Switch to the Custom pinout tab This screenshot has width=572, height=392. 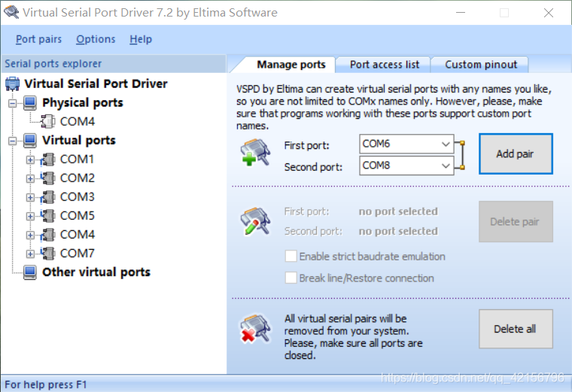click(x=481, y=65)
